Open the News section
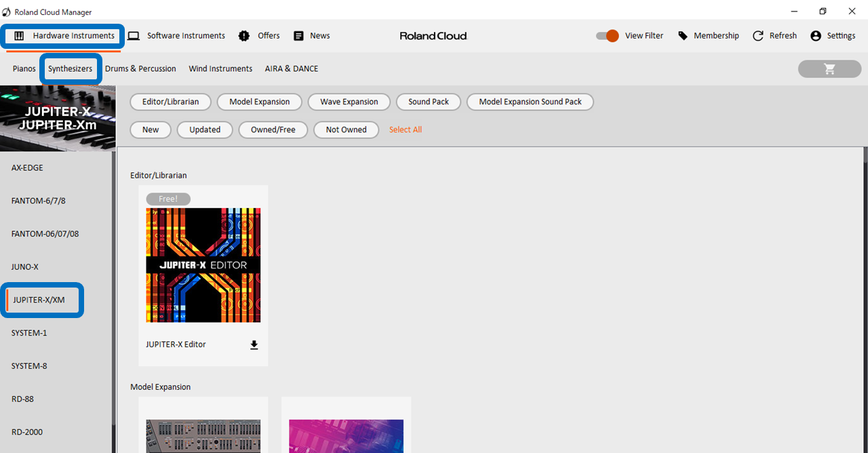Image resolution: width=868 pixels, height=453 pixels. [x=311, y=36]
